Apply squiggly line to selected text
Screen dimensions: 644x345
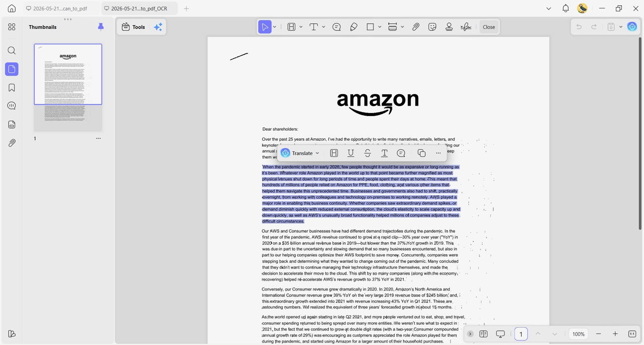coord(384,153)
